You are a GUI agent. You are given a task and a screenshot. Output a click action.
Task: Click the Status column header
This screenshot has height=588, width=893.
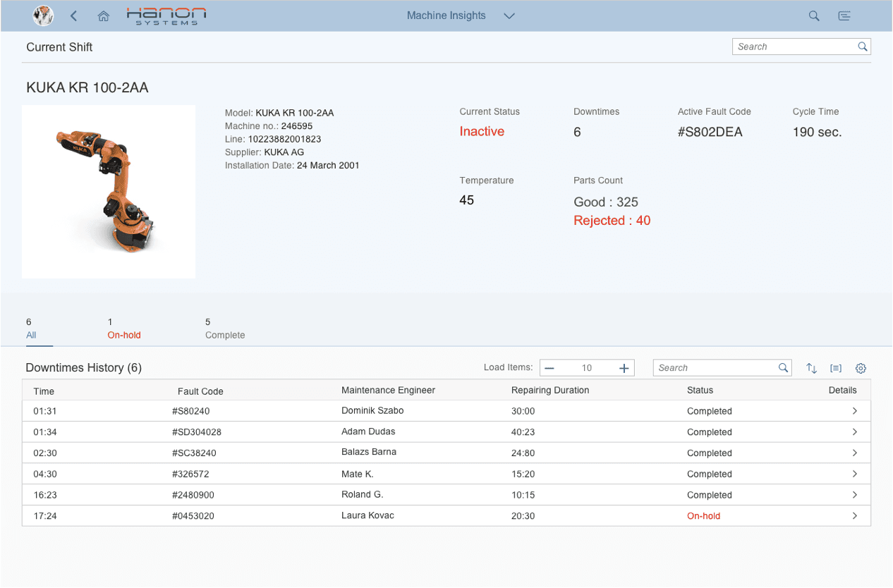pos(700,390)
